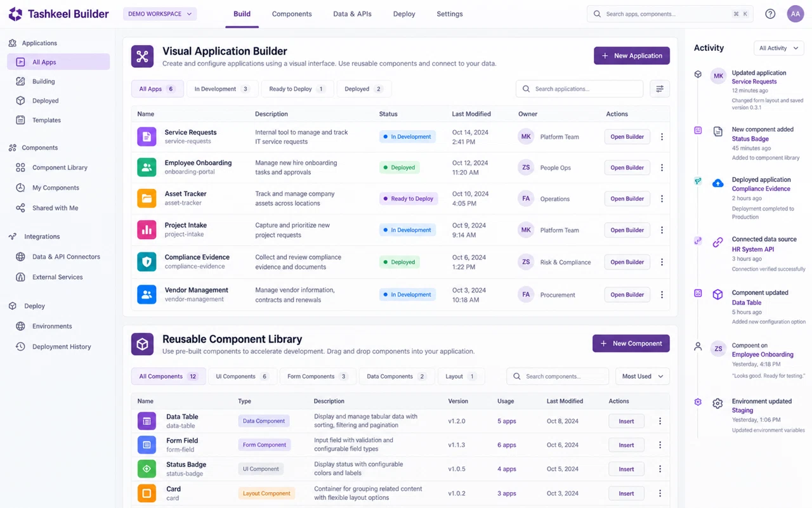Click the Search applications field

coord(580,89)
